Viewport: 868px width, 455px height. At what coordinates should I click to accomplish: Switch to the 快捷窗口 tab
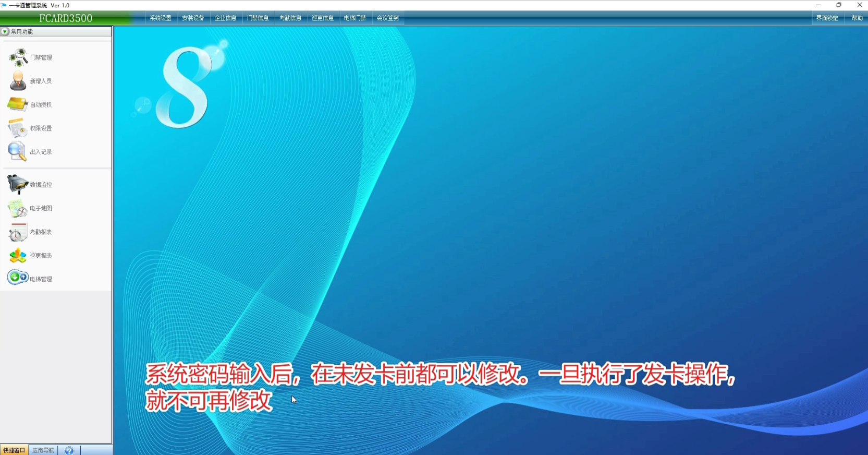14,450
